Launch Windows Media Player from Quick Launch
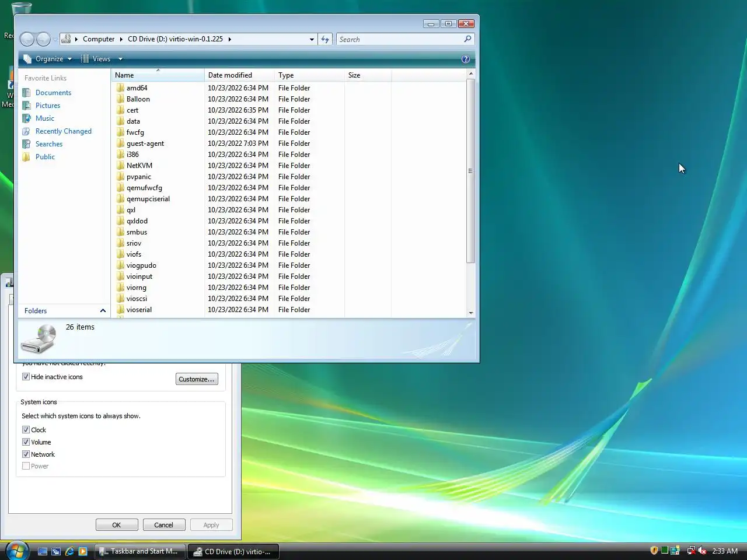Image resolution: width=747 pixels, height=560 pixels. [83, 551]
